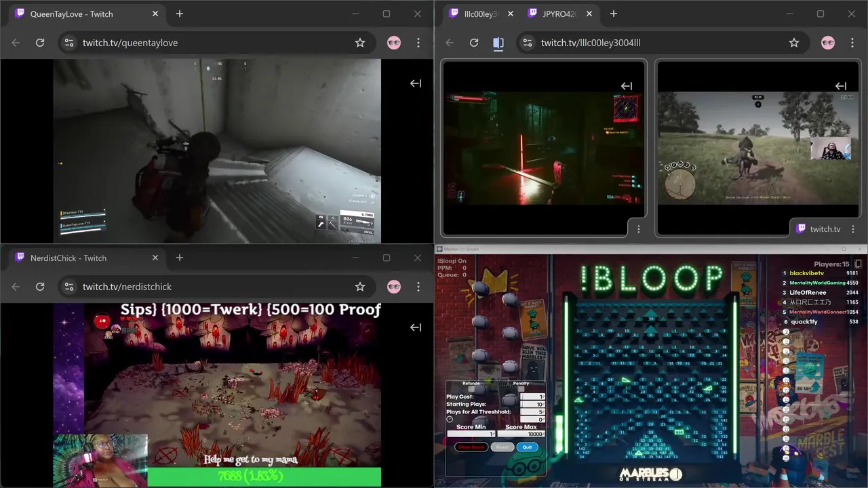Click the split view icon beside the address bar

coord(498,43)
